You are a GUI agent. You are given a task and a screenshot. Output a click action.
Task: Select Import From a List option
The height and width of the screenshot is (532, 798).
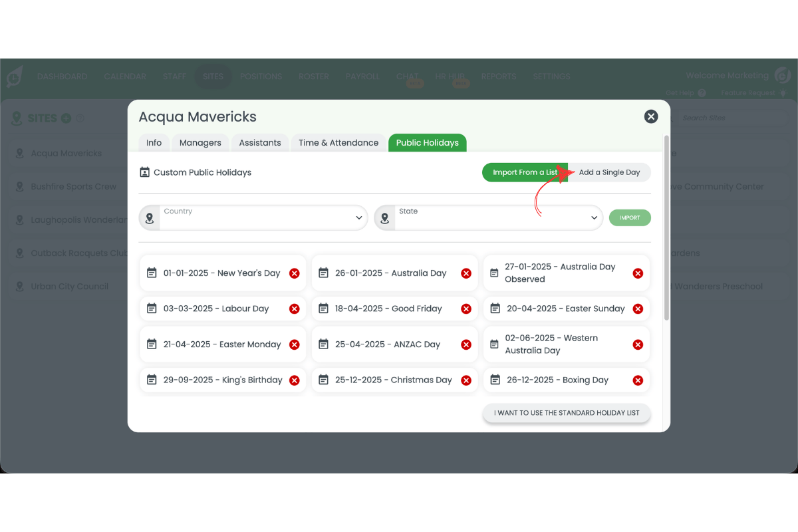[x=524, y=172]
